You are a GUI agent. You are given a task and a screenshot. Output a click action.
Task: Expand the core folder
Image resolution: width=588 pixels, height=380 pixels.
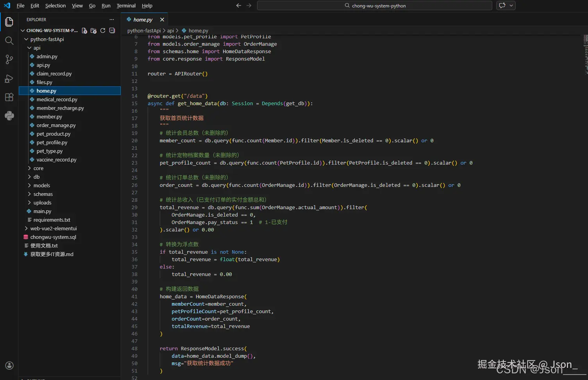[x=38, y=168]
